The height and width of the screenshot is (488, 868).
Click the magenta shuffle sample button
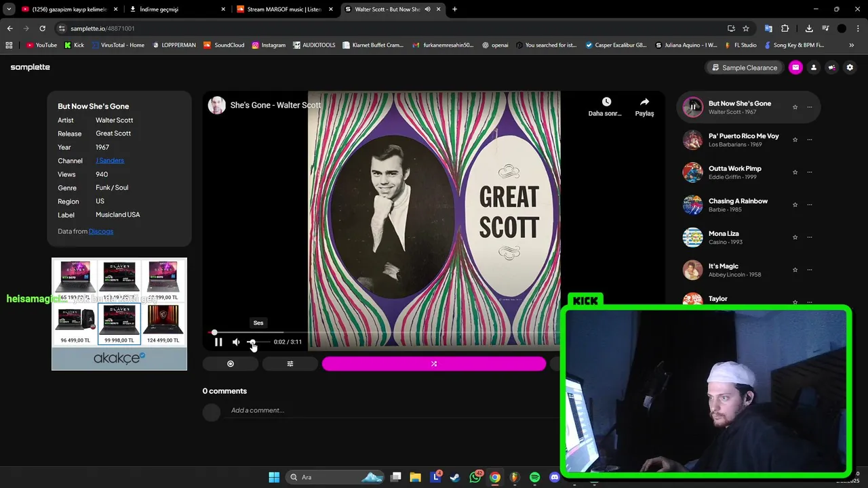434,364
